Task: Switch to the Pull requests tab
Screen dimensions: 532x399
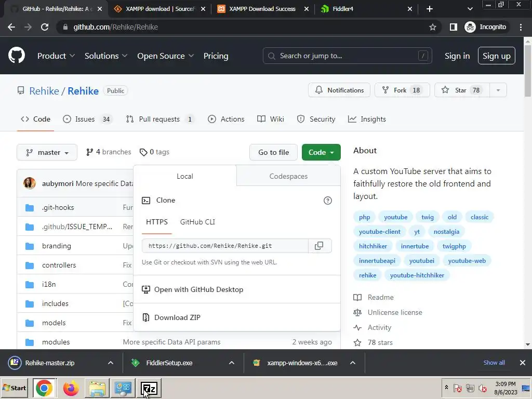Action: coord(161,119)
